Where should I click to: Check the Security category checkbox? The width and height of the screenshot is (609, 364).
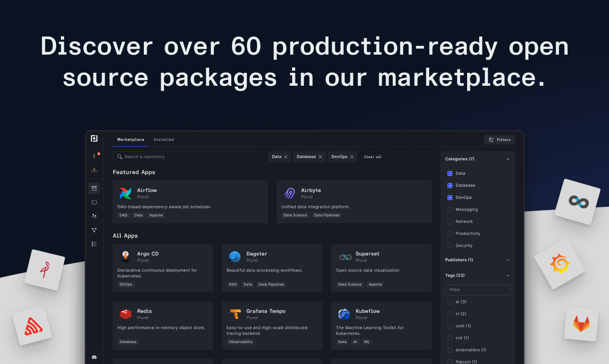pyautogui.click(x=450, y=245)
